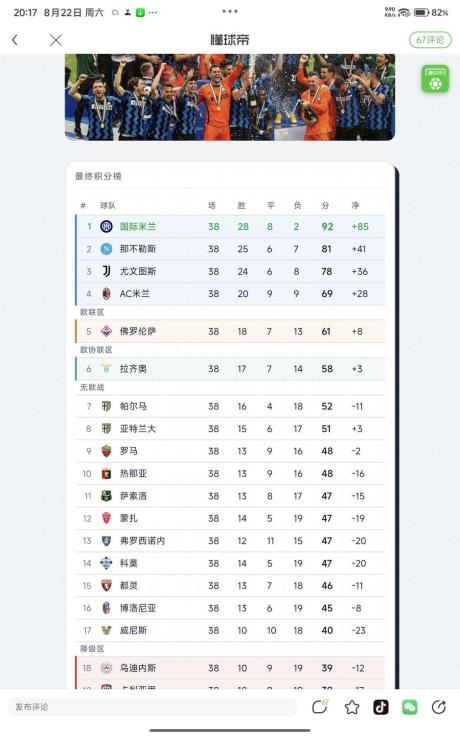Share to TikTok via Douyin icon
460x736 pixels.
[x=381, y=707]
